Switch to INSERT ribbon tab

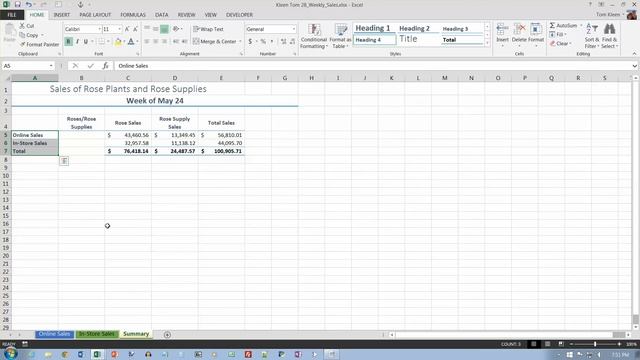[x=62, y=15]
